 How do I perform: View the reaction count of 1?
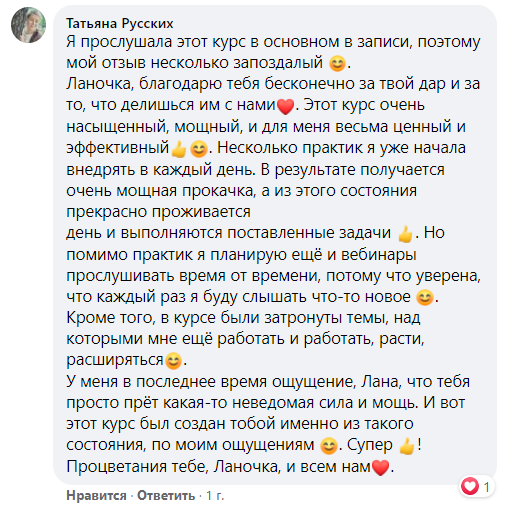pyautogui.click(x=486, y=487)
